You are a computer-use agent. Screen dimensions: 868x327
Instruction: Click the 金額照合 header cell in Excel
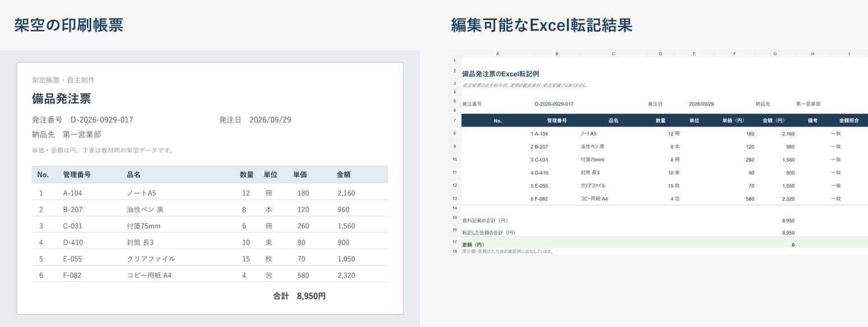click(x=849, y=120)
